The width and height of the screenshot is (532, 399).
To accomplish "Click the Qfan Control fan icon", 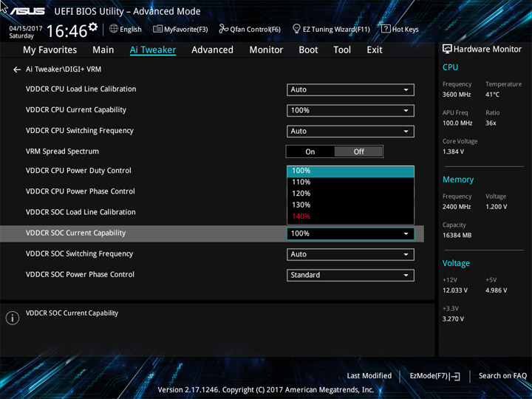I will click(x=223, y=29).
